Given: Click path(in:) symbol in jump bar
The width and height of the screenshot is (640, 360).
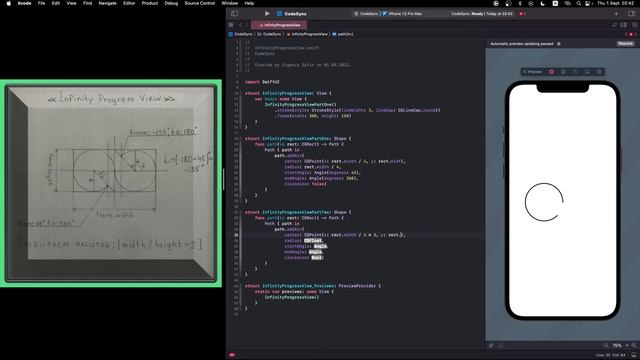Looking at the screenshot, I should 343,34.
